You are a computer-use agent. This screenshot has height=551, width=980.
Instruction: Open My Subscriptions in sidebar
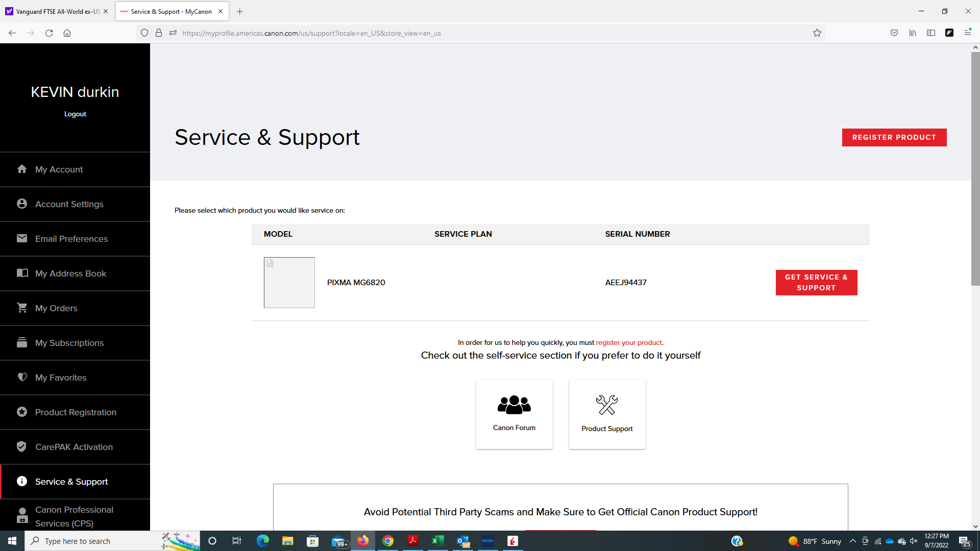pos(69,343)
